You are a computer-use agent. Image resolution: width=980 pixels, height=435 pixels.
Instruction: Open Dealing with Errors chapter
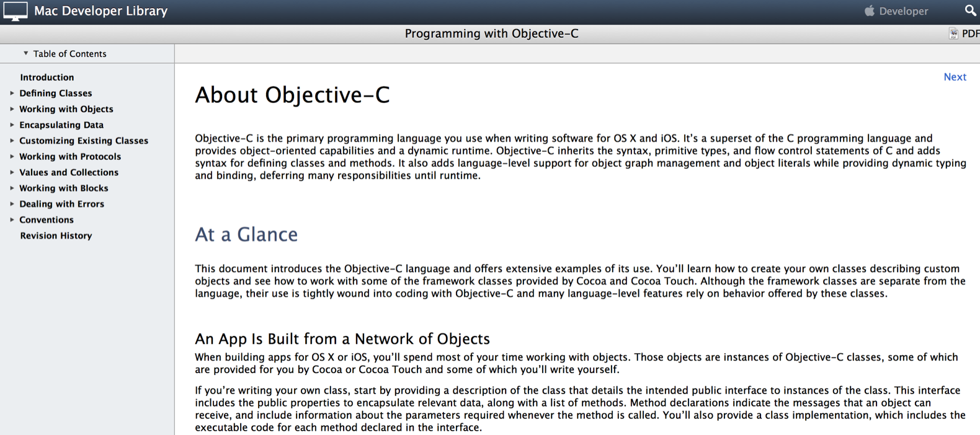pyautogui.click(x=62, y=204)
